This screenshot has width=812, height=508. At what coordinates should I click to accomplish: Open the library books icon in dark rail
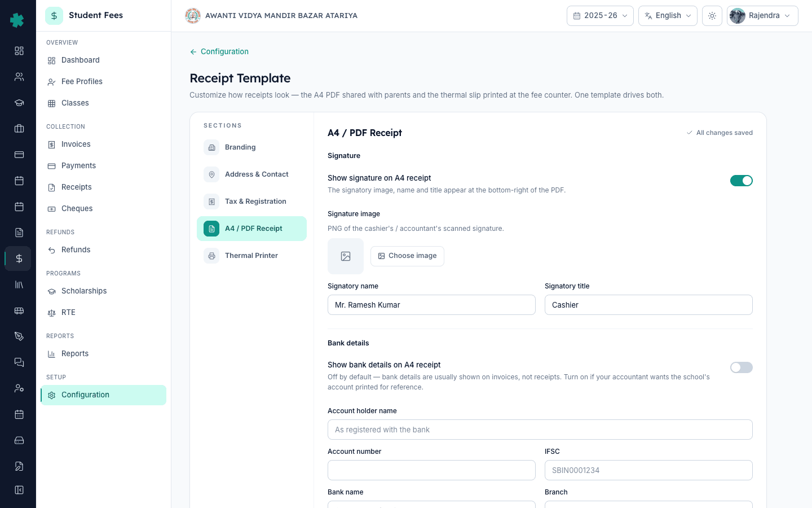pos(19,284)
